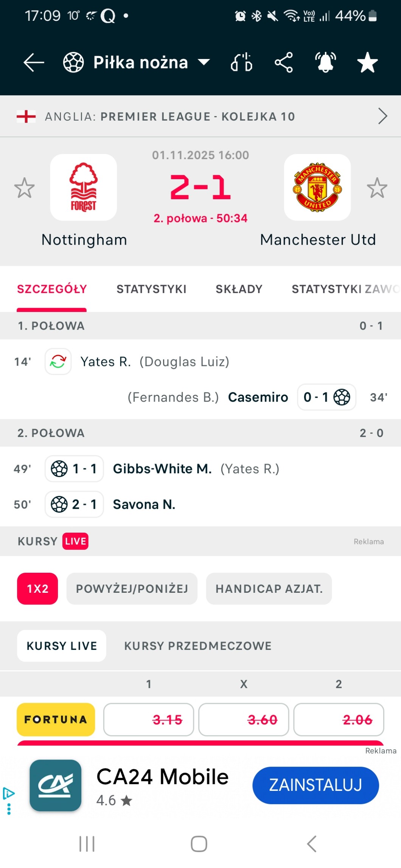Switch to the Składy tab
This screenshot has height=868, width=401.
(239, 289)
